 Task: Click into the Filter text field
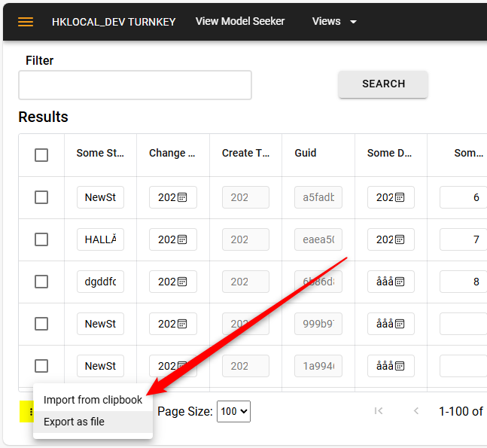[135, 85]
